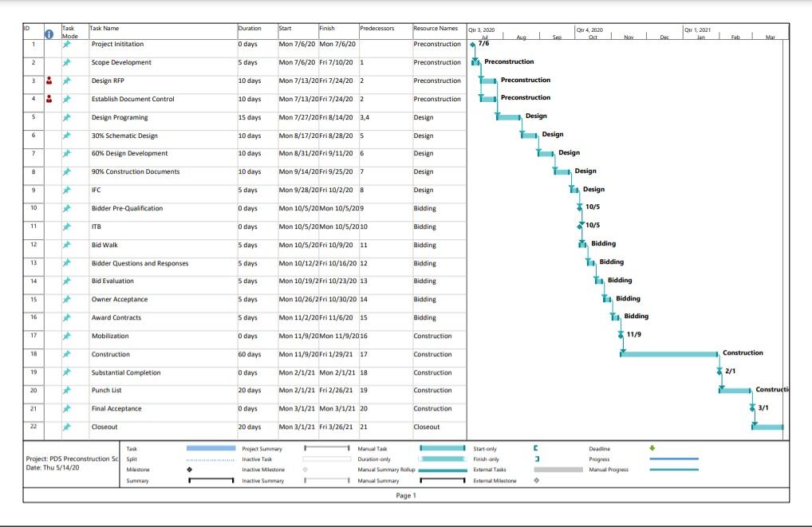Select the 'Final Acceptance' task name
This screenshot has width=812, height=527.
(x=116, y=409)
